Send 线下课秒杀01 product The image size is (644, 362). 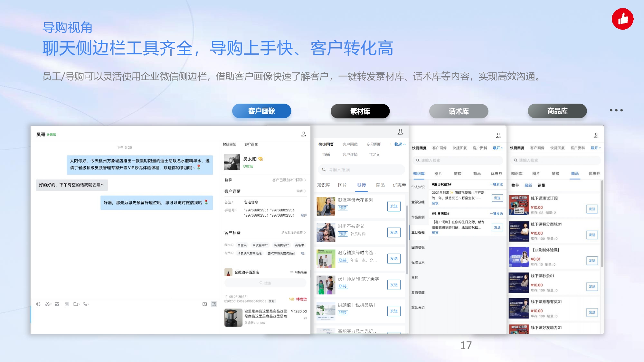point(592,287)
